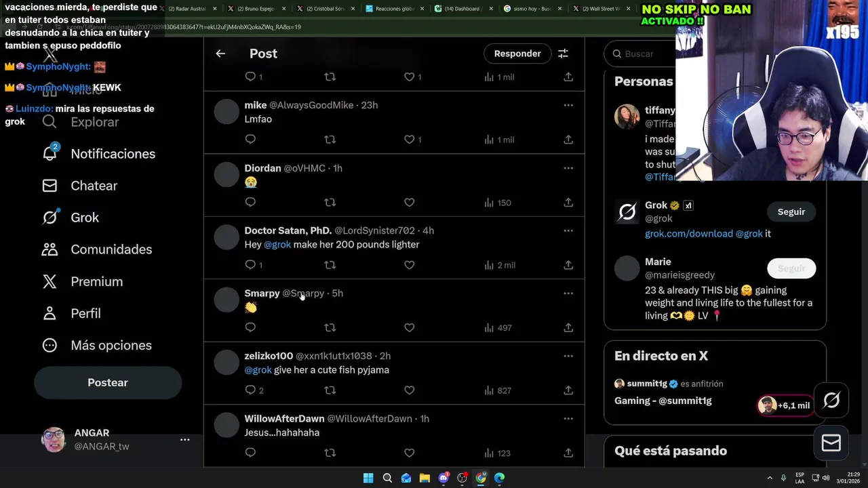Like zelizko100's post
The width and height of the screenshot is (868, 488).
pos(410,390)
